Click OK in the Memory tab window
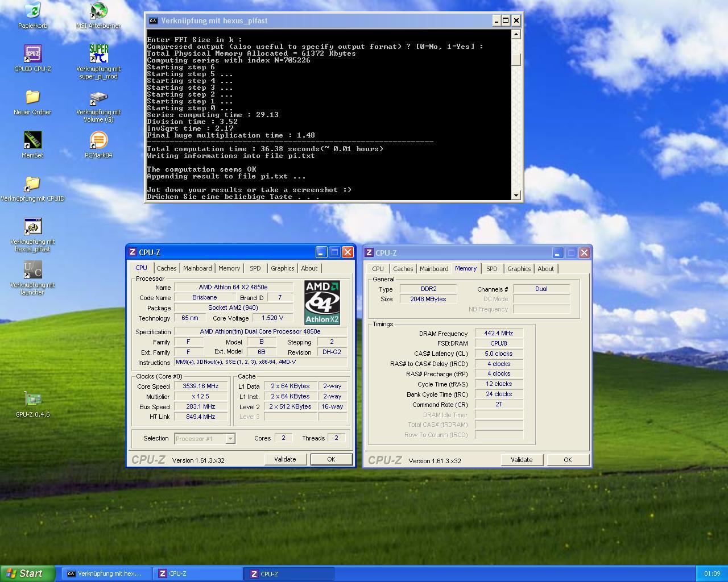The height and width of the screenshot is (582, 728). [x=568, y=460]
